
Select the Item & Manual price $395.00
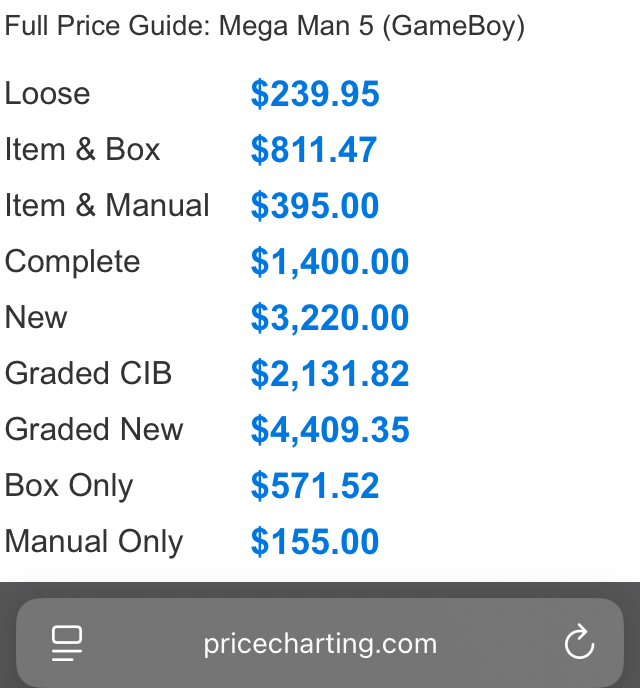(x=315, y=206)
